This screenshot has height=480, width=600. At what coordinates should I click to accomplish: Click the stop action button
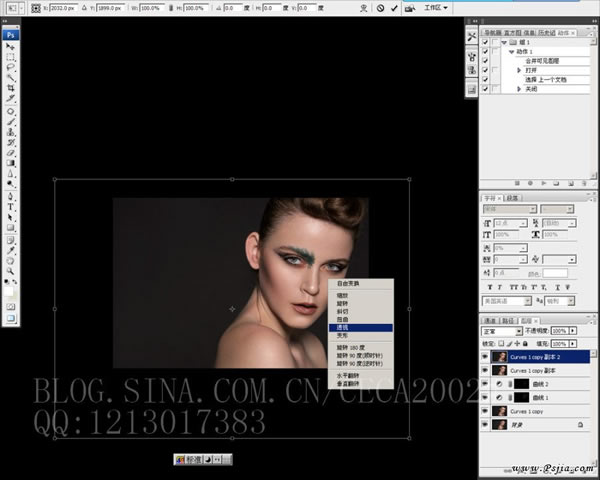517,183
